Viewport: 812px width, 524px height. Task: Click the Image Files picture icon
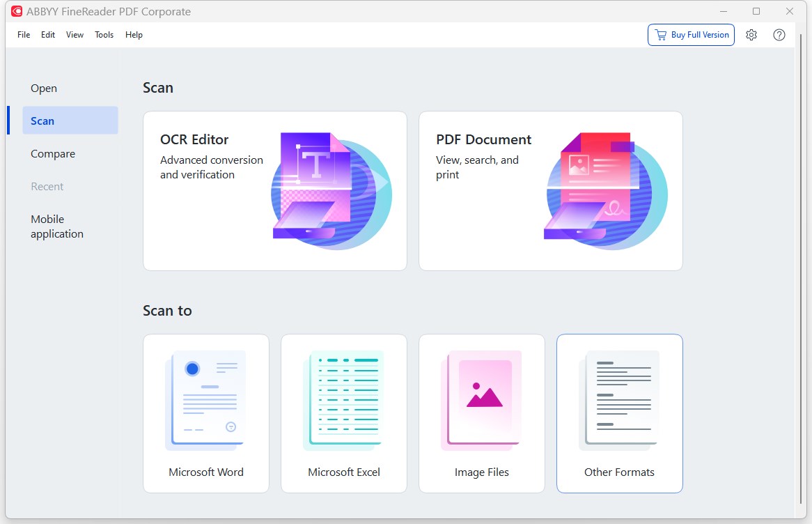point(481,400)
